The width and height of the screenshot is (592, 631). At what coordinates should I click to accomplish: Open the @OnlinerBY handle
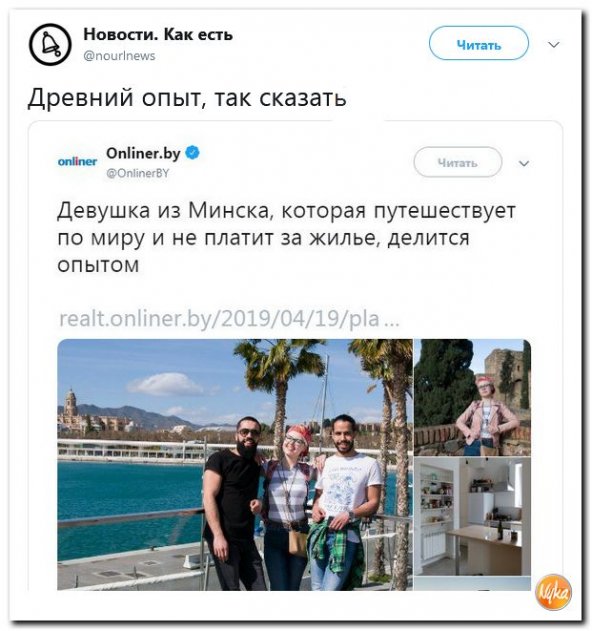click(138, 173)
